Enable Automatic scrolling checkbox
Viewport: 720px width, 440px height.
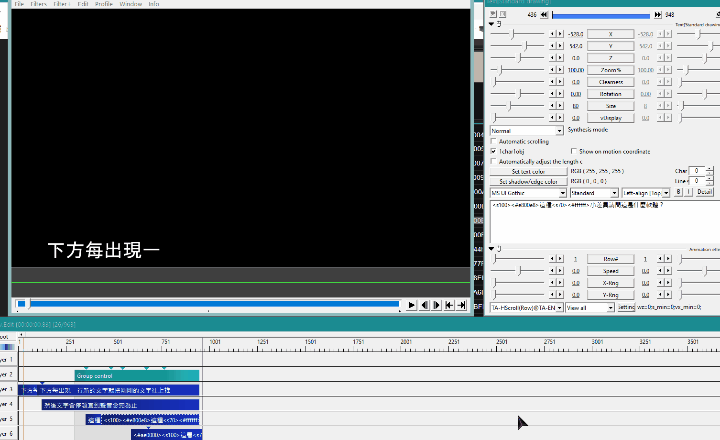(x=494, y=141)
